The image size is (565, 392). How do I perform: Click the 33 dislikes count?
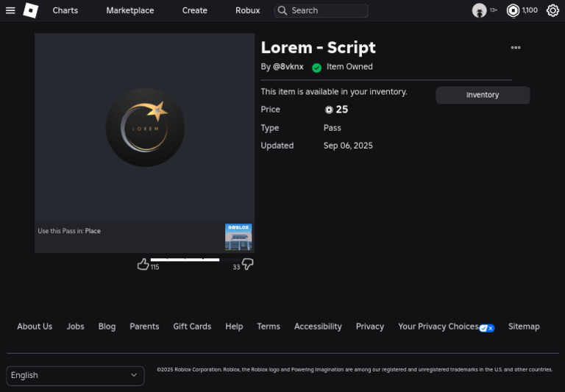(236, 267)
